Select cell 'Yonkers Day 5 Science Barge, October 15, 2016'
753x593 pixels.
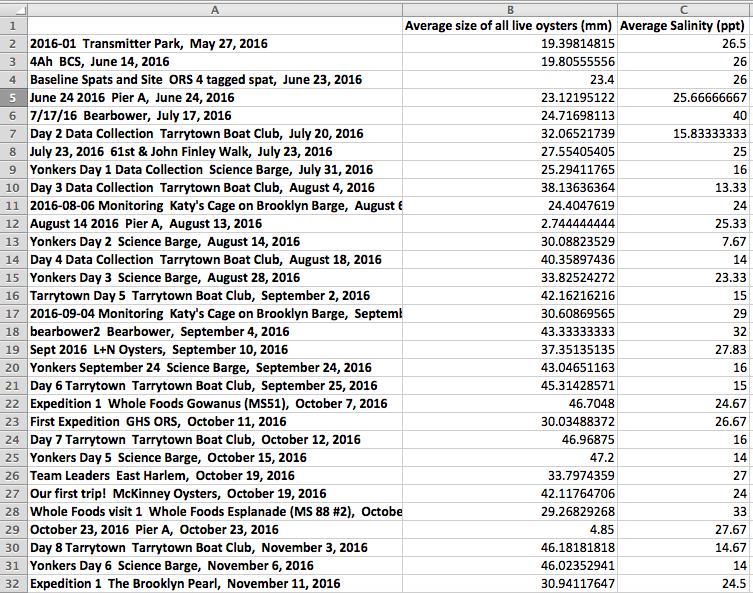[215, 458]
